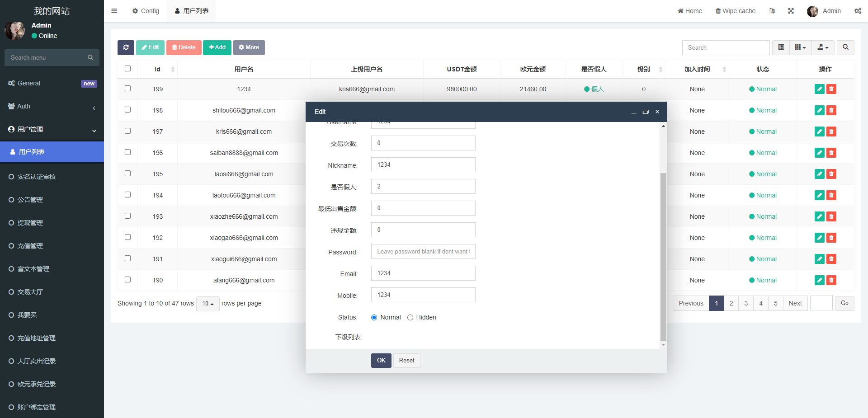Toggle the select-all header checkbox

[128, 69]
